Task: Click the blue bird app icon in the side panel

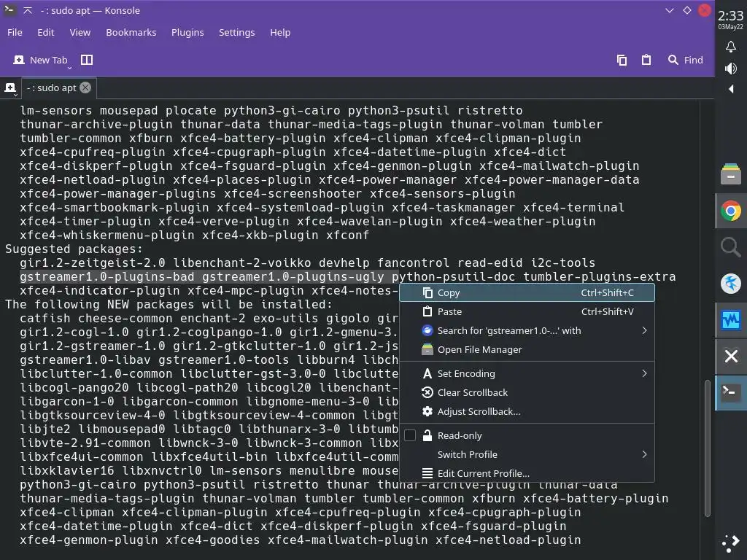Action: pyautogui.click(x=731, y=284)
